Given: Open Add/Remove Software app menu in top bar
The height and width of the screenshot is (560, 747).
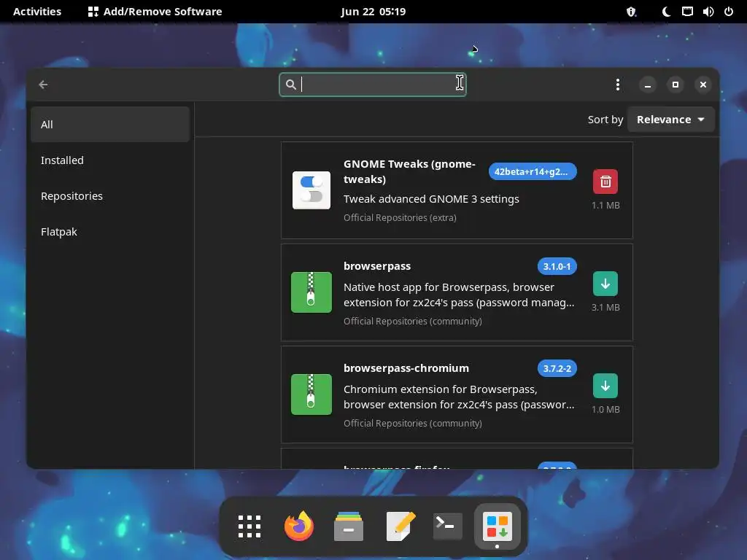Looking at the screenshot, I should click(x=155, y=12).
